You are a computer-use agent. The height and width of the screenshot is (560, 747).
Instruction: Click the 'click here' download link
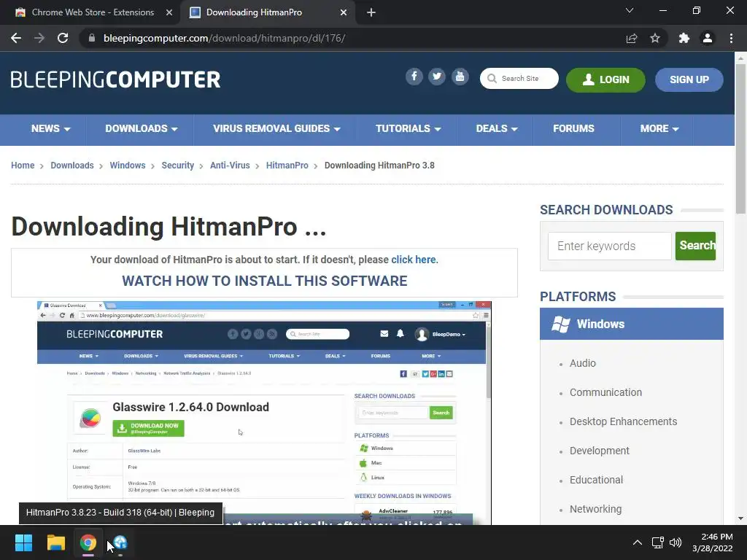413,260
